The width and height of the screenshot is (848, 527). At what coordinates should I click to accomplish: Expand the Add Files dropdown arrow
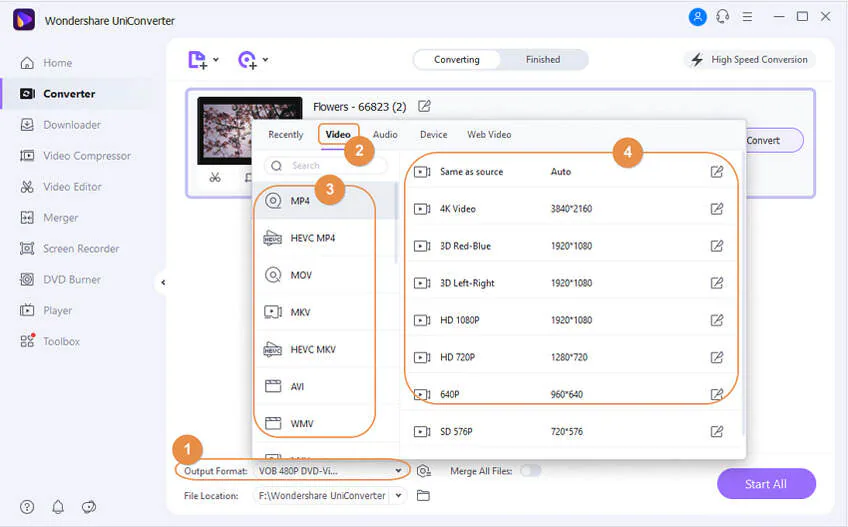point(216,60)
